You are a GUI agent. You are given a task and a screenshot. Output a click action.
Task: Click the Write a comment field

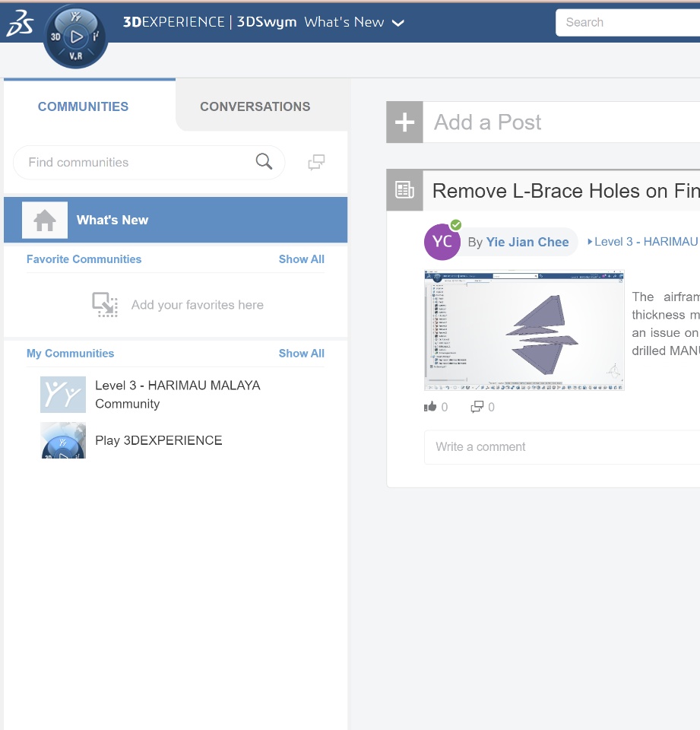tap(562, 447)
